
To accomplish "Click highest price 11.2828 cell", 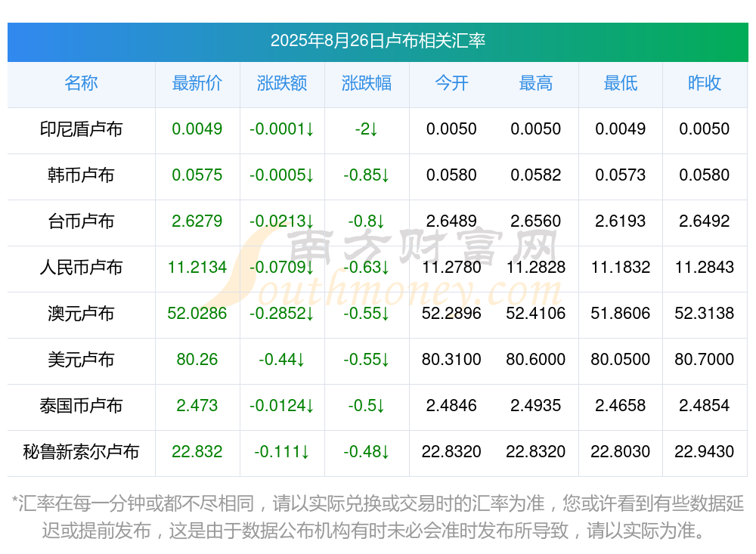I will pyautogui.click(x=536, y=267).
